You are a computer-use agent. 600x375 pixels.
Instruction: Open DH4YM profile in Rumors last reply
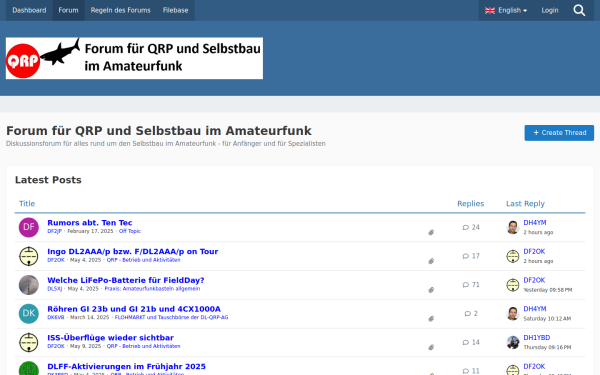coord(535,223)
